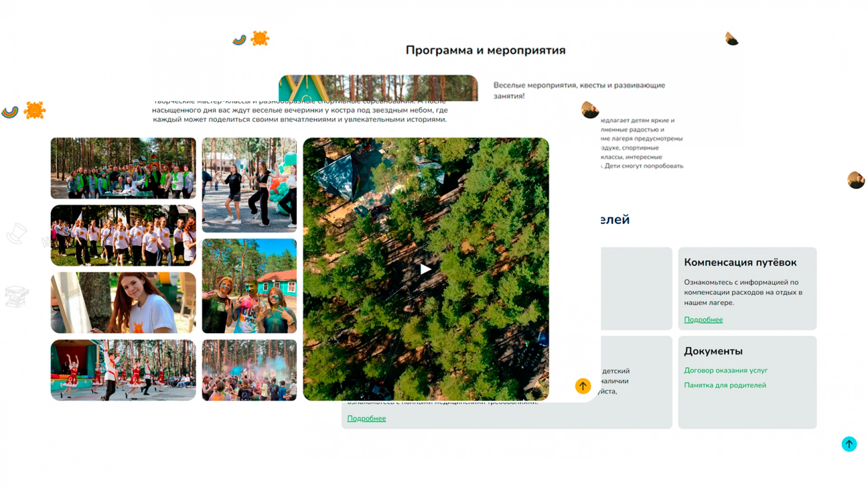Open the color powder festival crowd photo
This screenshot has width=868, height=488.
point(249,370)
